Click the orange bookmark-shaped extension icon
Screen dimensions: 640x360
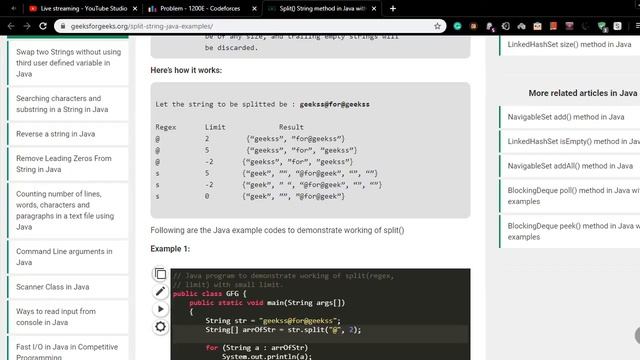(x=553, y=26)
